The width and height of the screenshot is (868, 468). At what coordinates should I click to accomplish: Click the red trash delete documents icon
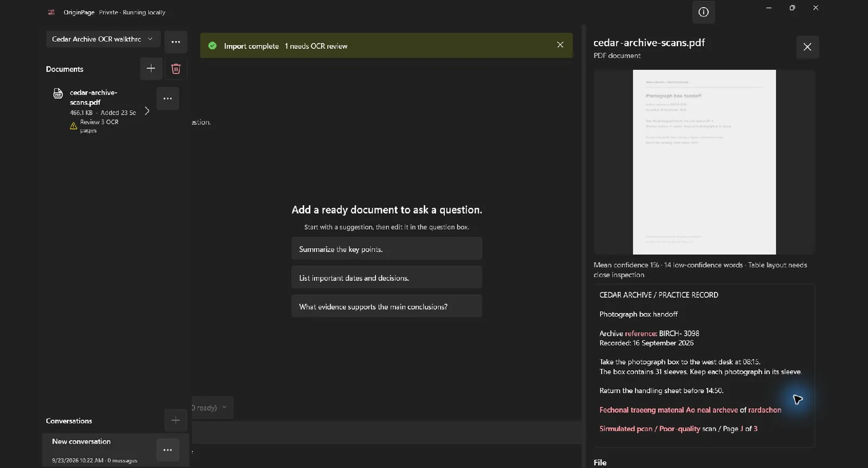click(x=176, y=68)
